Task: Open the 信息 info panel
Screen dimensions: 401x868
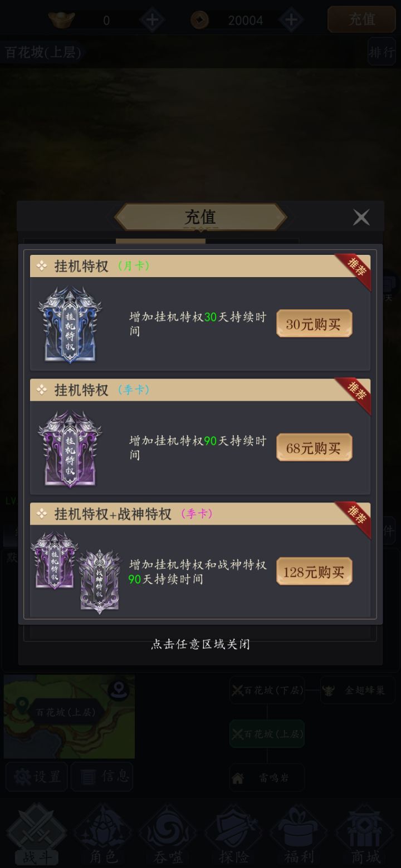Action: pos(102,777)
